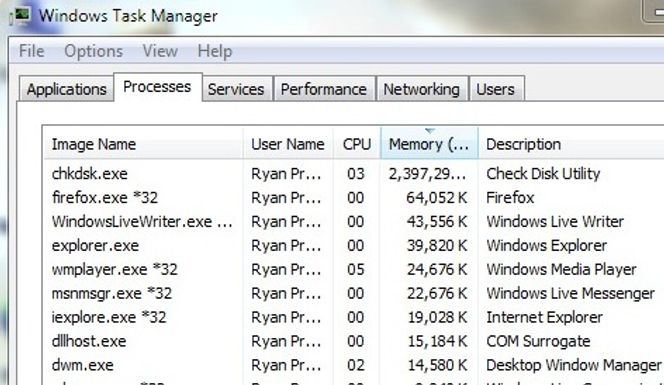Switch to the Services tab
This screenshot has width=664, height=385.
pyautogui.click(x=236, y=89)
